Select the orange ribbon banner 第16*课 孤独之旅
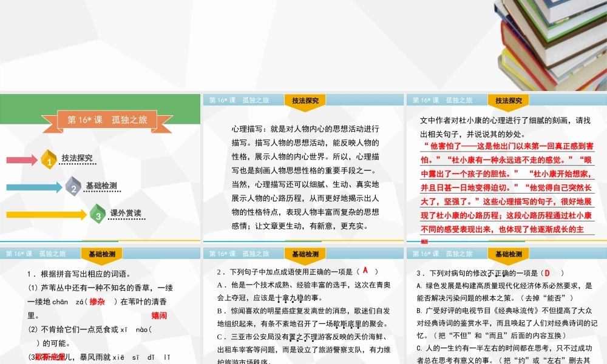Image resolution: width=607 pixels, height=364 pixels. click(x=107, y=121)
